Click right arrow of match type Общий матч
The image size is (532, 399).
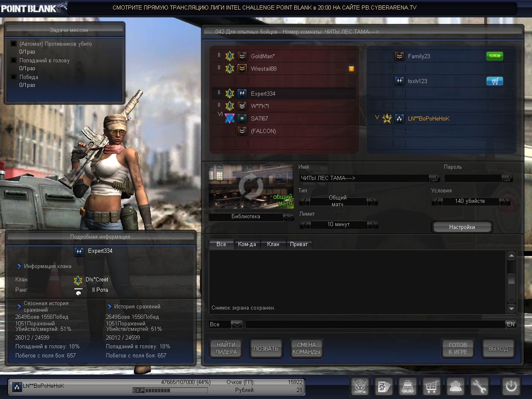point(372,202)
